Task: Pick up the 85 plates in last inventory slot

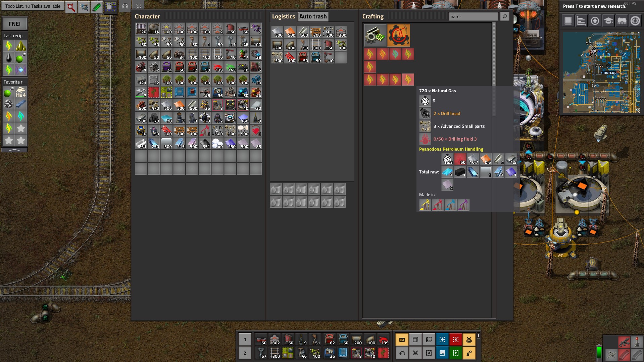Action: pos(256,143)
